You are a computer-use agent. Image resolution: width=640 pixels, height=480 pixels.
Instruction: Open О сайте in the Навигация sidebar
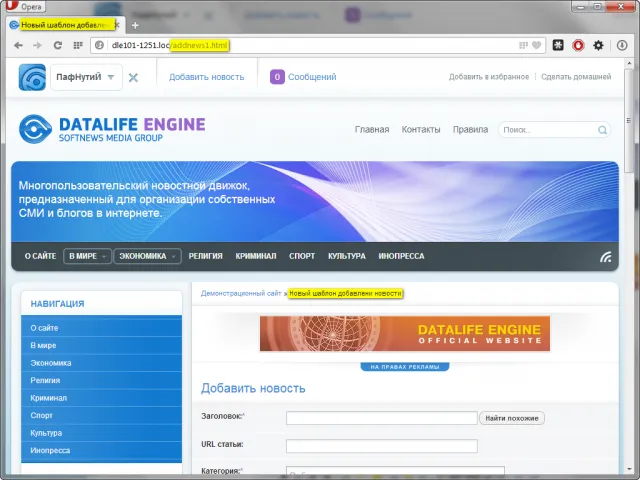coord(44,328)
